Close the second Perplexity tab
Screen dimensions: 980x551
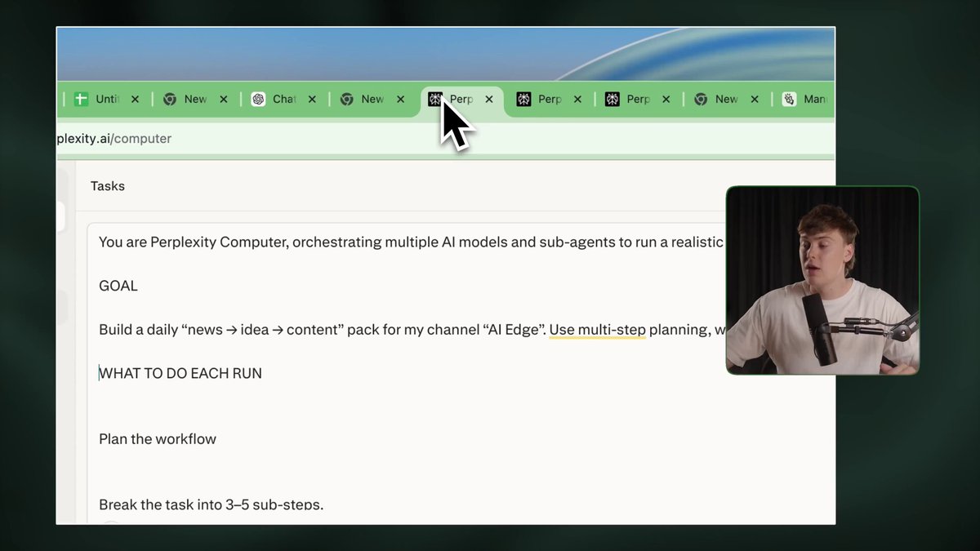[x=577, y=99]
